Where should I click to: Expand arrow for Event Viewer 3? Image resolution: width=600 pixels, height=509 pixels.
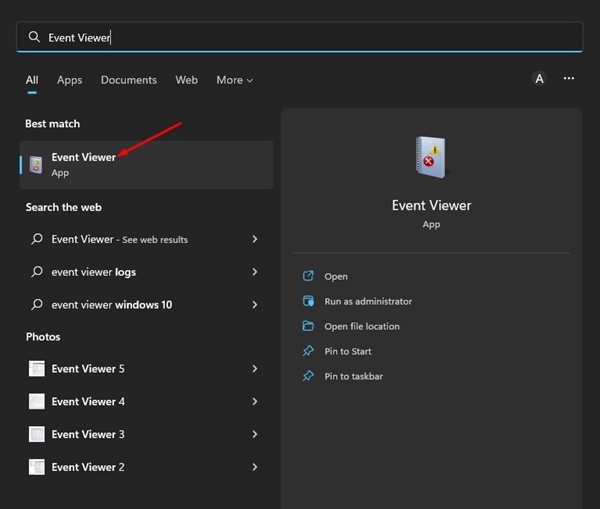(x=255, y=434)
